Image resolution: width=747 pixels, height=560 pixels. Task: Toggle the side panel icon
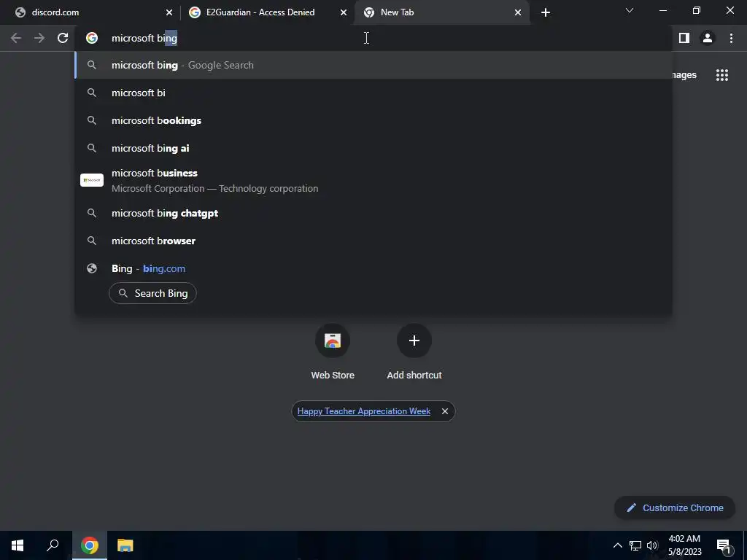click(684, 38)
